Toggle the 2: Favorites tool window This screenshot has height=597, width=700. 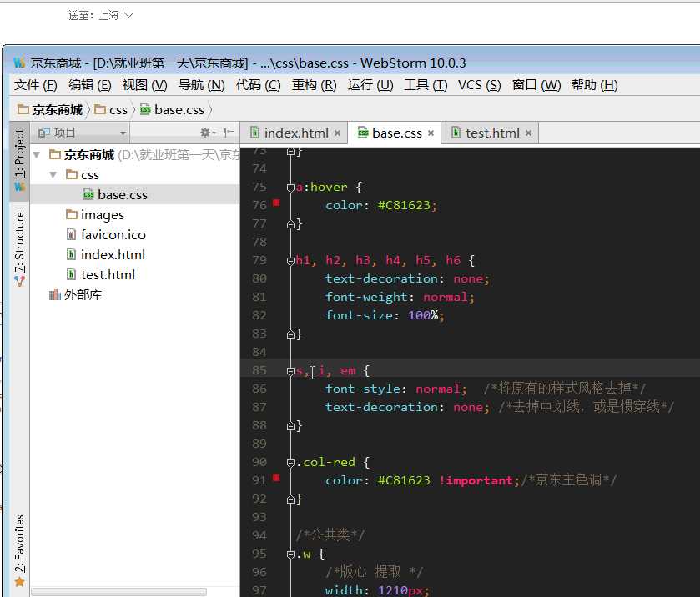[x=19, y=550]
